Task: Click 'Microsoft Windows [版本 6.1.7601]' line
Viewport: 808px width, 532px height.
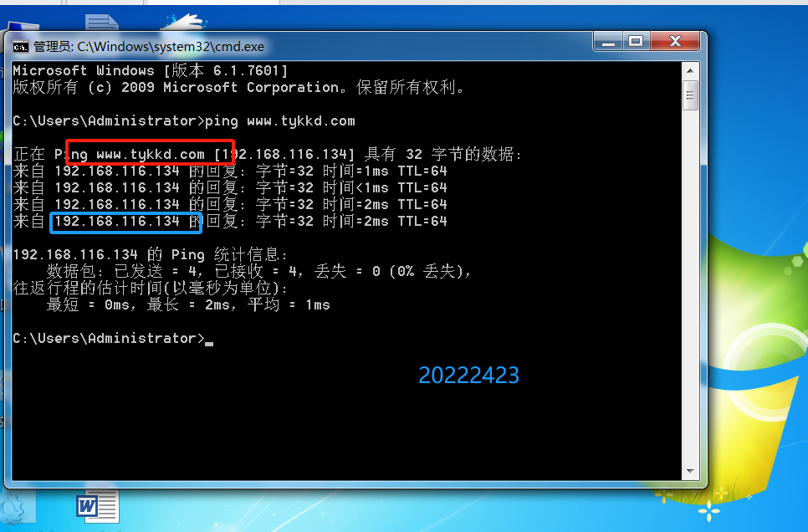Action: tap(150, 70)
